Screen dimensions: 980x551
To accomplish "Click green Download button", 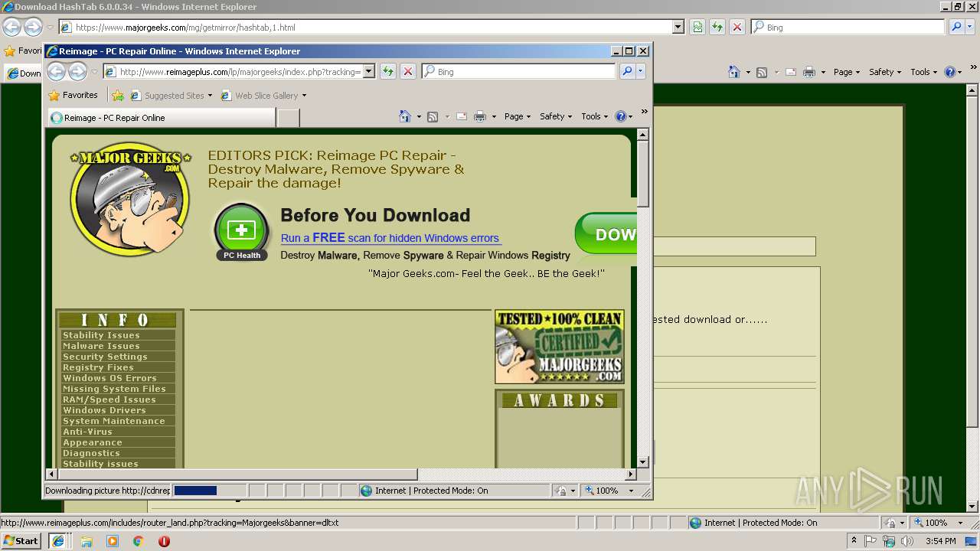I will [x=606, y=233].
